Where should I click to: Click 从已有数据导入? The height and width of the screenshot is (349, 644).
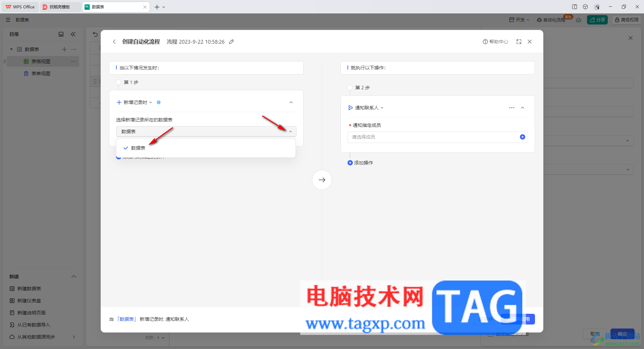(30, 325)
